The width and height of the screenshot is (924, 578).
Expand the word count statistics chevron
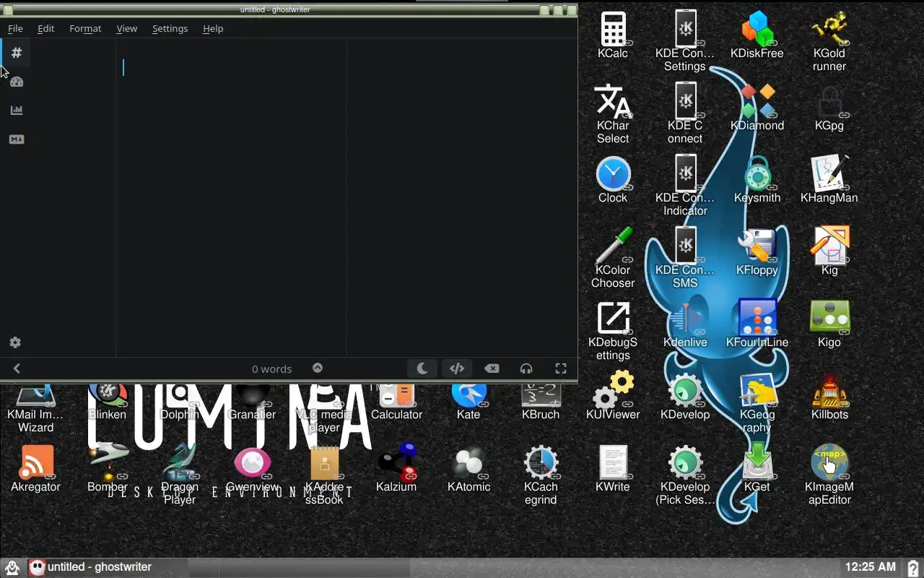pyautogui.click(x=318, y=368)
